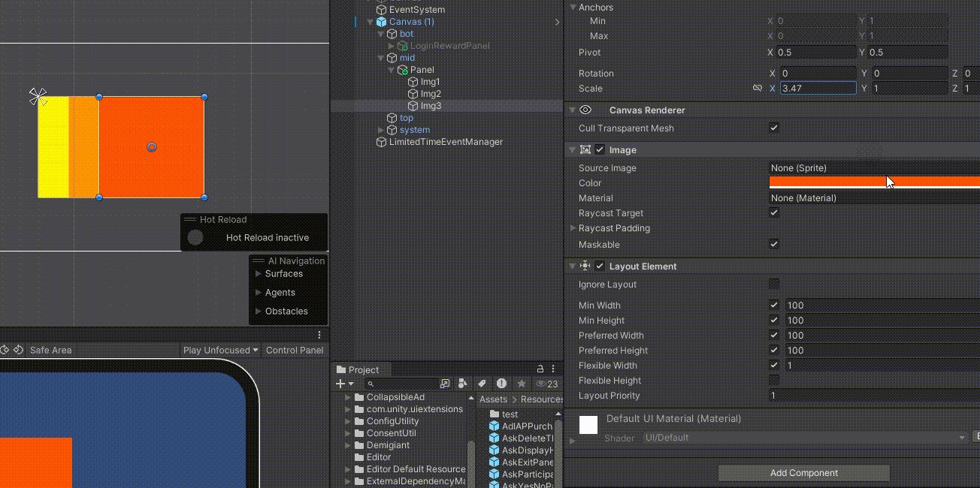The width and height of the screenshot is (980, 488).
Task: Expand the CollapsibleAd folder in Project
Action: (x=348, y=397)
